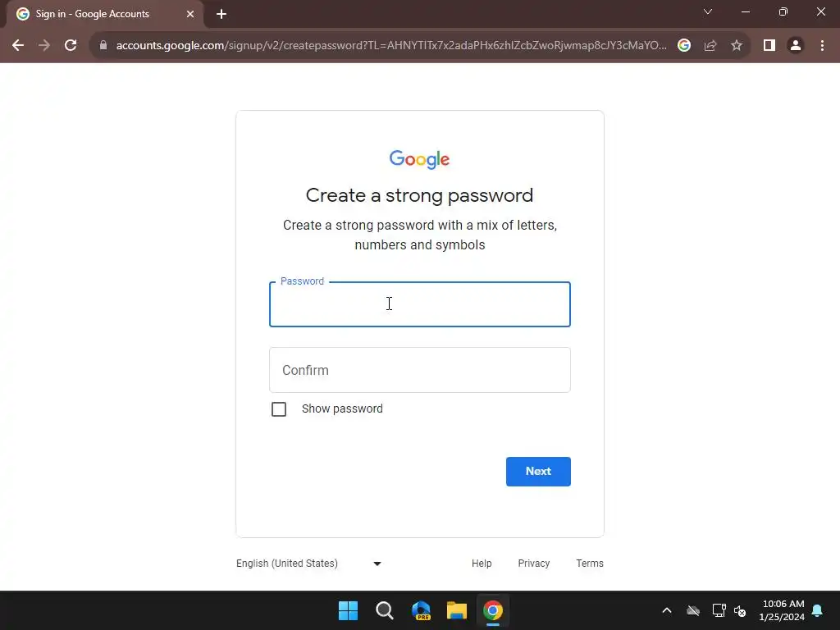This screenshot has width=840, height=630.
Task: Close the Google Accounts tab
Action: point(190,14)
